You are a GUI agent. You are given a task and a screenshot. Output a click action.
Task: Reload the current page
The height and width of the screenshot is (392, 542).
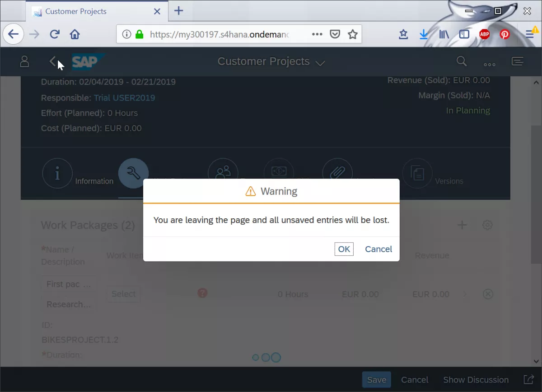[55, 34]
